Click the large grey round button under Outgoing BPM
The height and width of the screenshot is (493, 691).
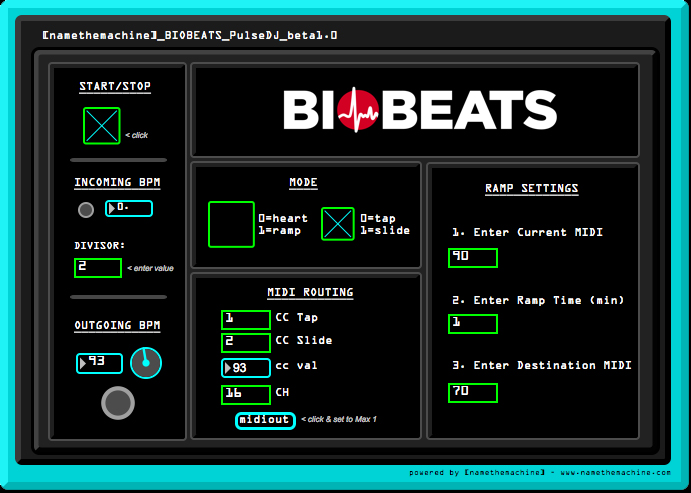click(118, 403)
